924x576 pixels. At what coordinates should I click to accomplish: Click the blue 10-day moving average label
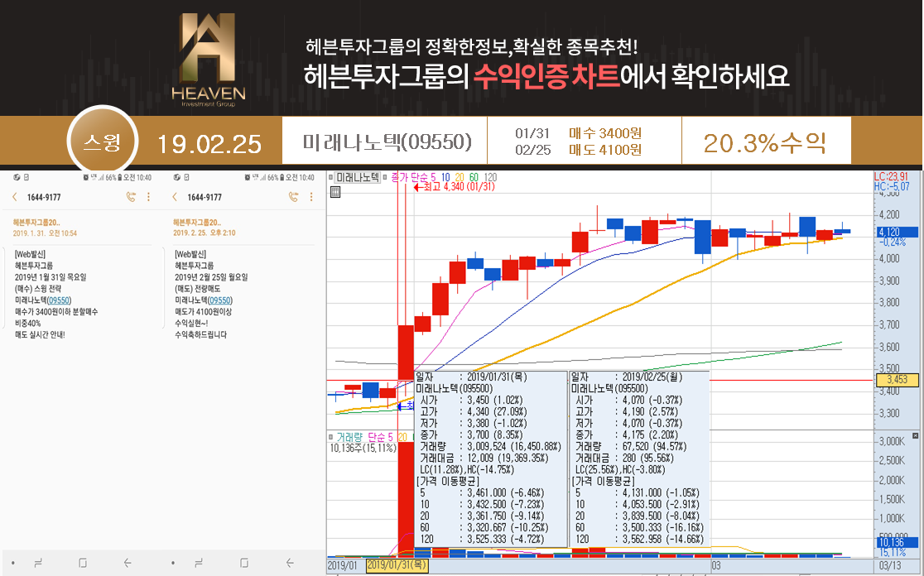[x=445, y=176]
